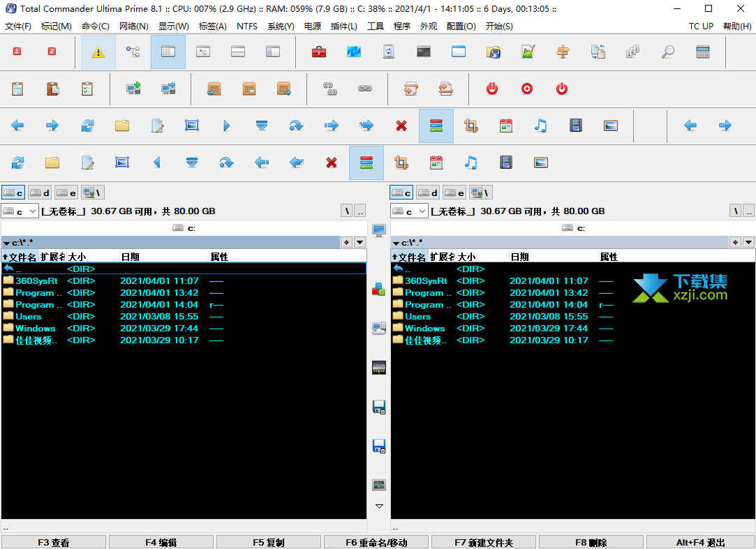
Task: Sort right panel by 大小 column
Action: click(482, 257)
